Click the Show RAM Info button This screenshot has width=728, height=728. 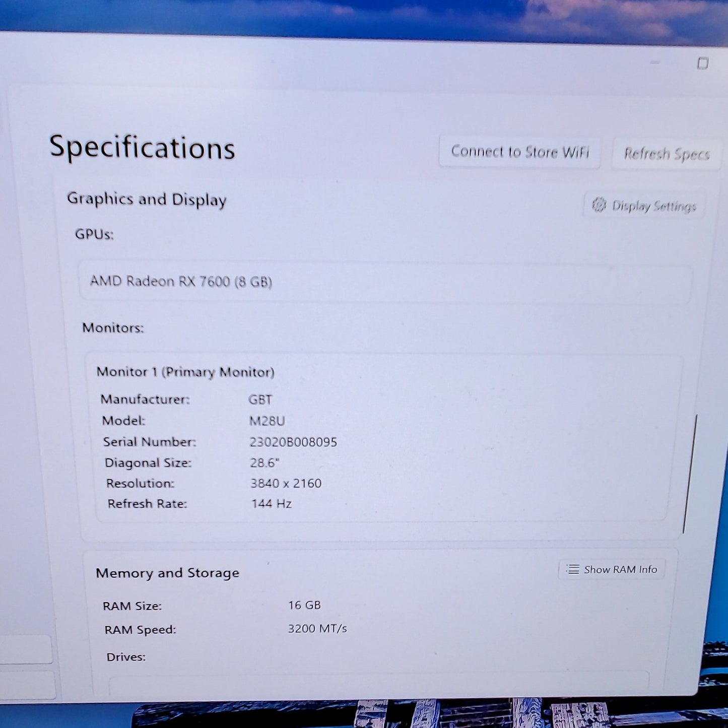(612, 569)
